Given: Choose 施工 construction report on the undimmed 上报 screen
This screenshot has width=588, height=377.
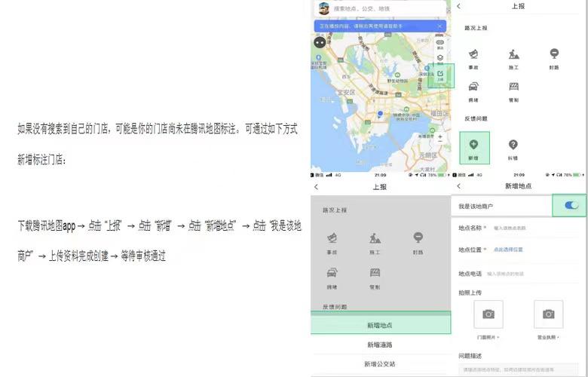Looking at the screenshot, I should point(514,59).
